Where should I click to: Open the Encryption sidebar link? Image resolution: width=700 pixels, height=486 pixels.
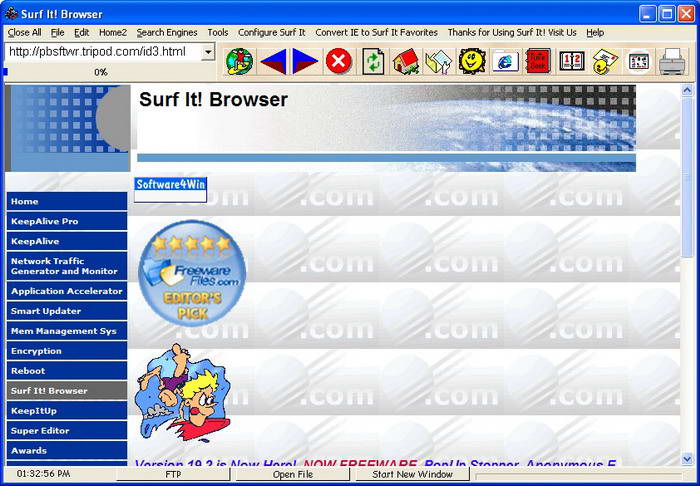(67, 351)
